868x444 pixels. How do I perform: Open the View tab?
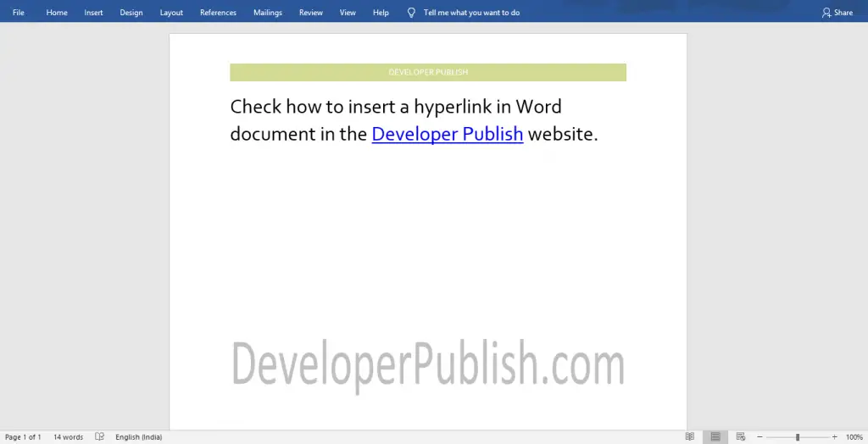348,12
